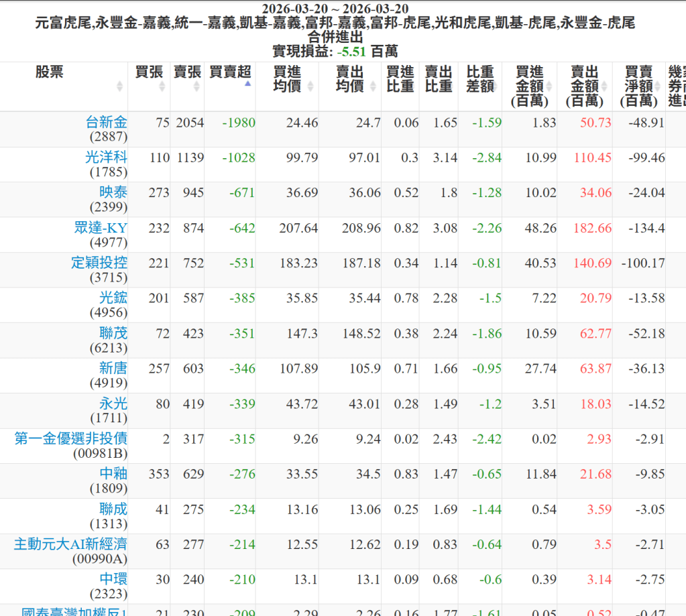The width and height of the screenshot is (686, 616).
Task: Toggle the active 買賣超 sort arrow
Action: [x=247, y=84]
